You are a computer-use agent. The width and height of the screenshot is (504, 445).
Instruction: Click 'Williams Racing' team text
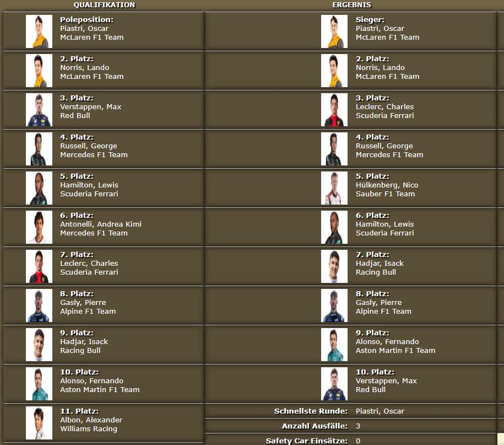click(89, 429)
